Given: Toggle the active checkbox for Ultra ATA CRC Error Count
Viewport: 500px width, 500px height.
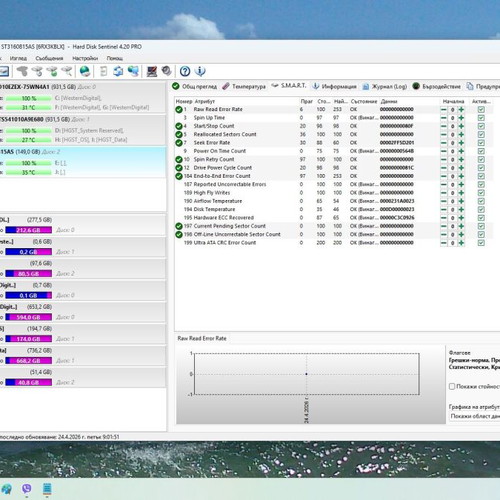Looking at the screenshot, I should [481, 243].
